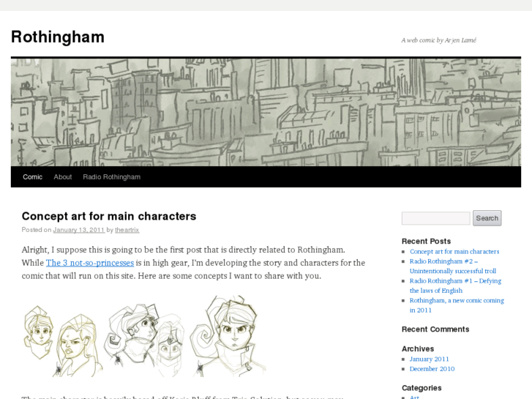Click the January 13, 2011 post date

point(79,230)
